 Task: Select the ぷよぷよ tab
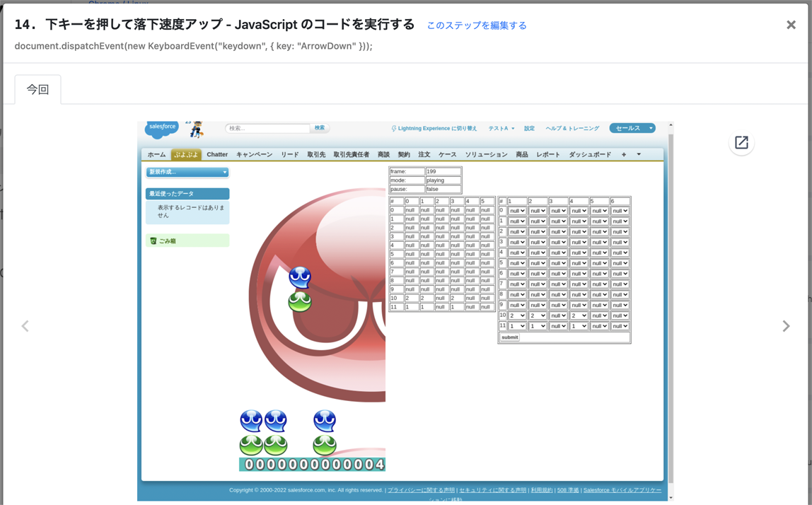186,154
